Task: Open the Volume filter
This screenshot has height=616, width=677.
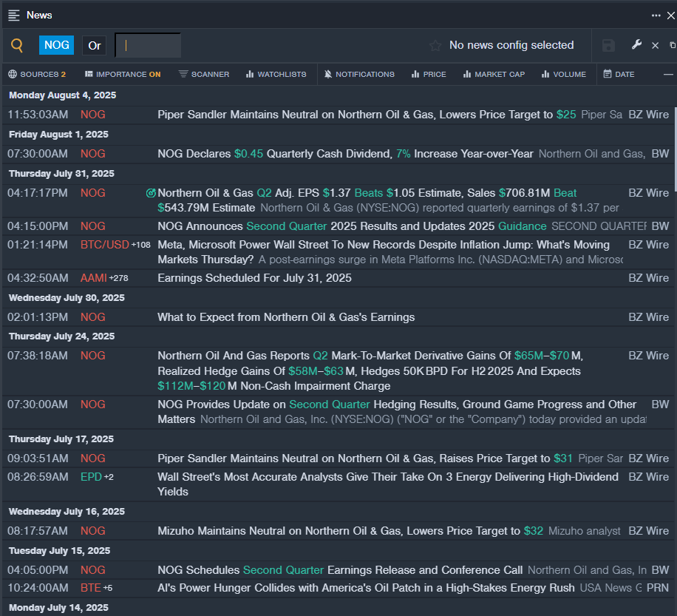Action: (x=564, y=74)
